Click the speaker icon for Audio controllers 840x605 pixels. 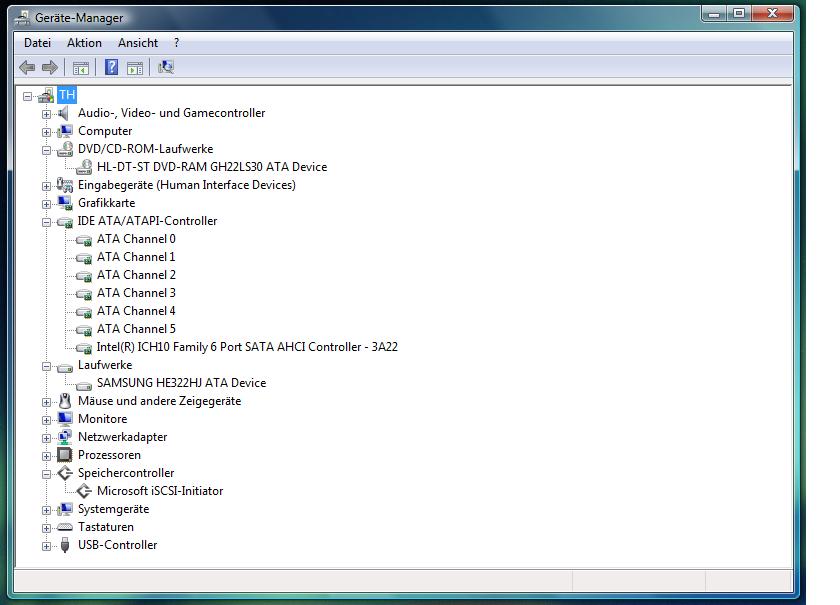[x=64, y=113]
